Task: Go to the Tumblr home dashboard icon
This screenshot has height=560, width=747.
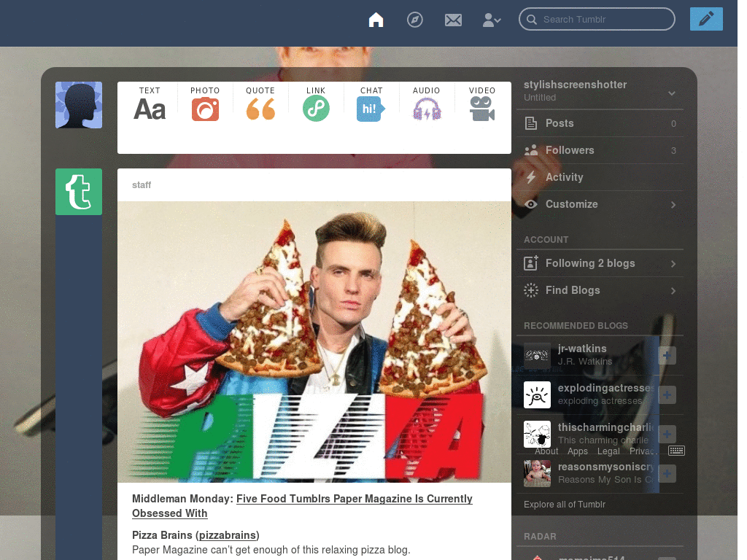Action: 376,20
